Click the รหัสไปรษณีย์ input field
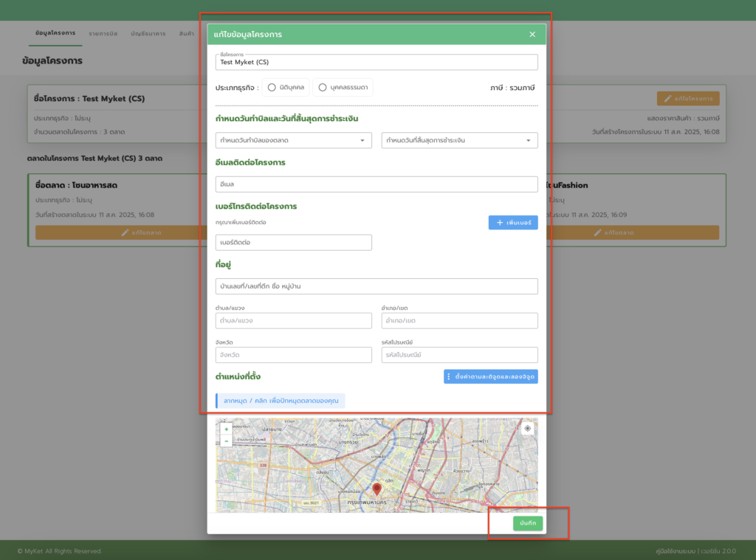 pos(459,355)
